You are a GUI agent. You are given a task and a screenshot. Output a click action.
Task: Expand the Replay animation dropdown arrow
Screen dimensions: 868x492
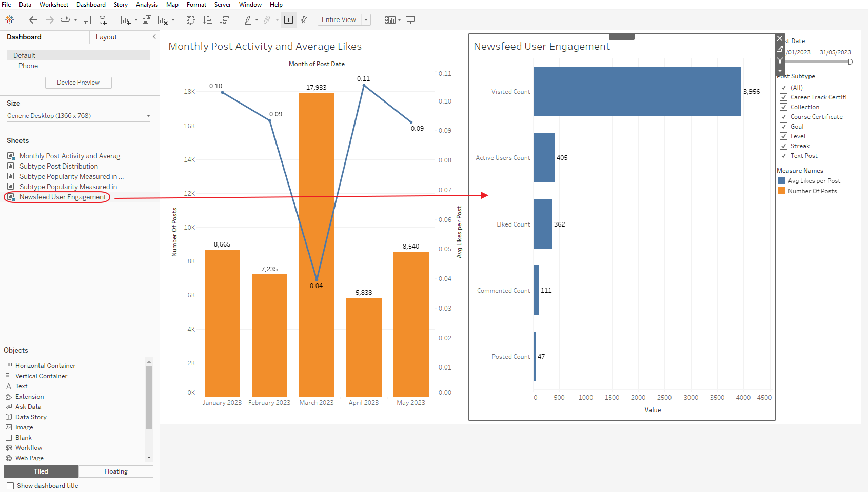[x=75, y=20]
